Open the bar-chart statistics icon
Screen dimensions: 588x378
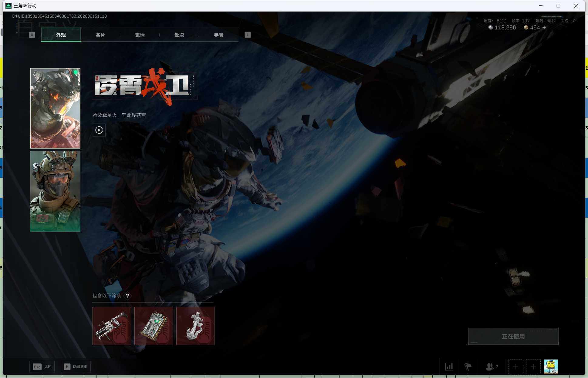click(449, 367)
